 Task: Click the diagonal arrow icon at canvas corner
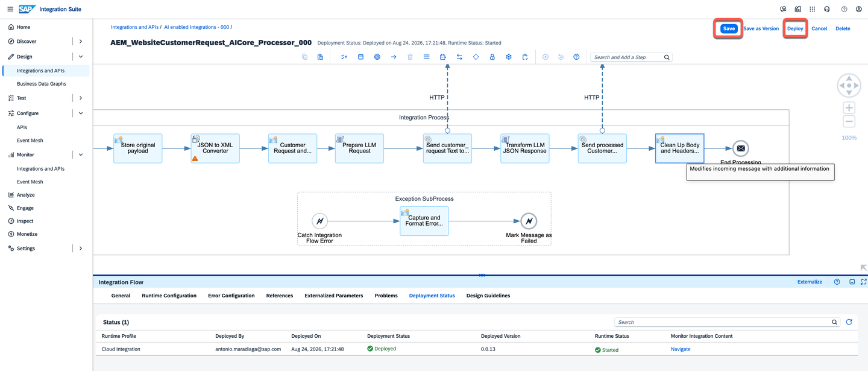863,267
